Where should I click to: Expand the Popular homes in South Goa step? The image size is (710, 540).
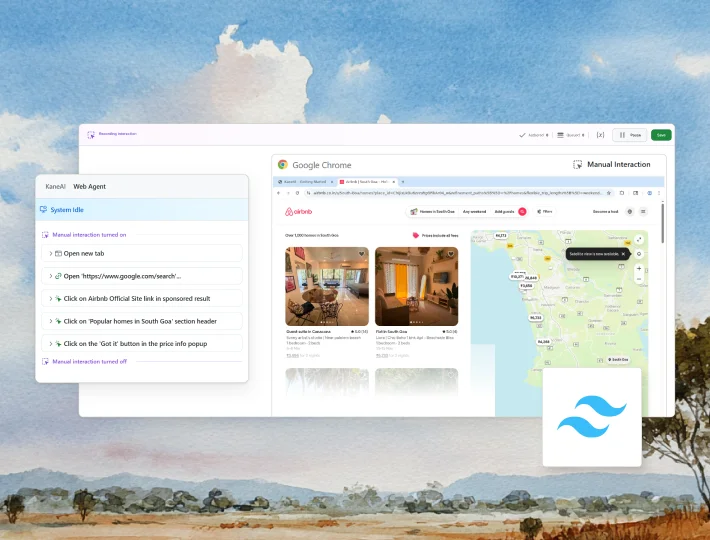[51, 321]
